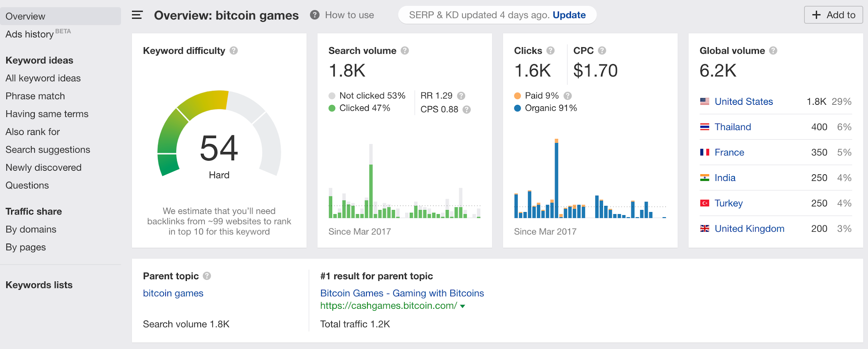The width and height of the screenshot is (868, 349).
Task: Select Ads history in the sidebar
Action: click(x=30, y=34)
